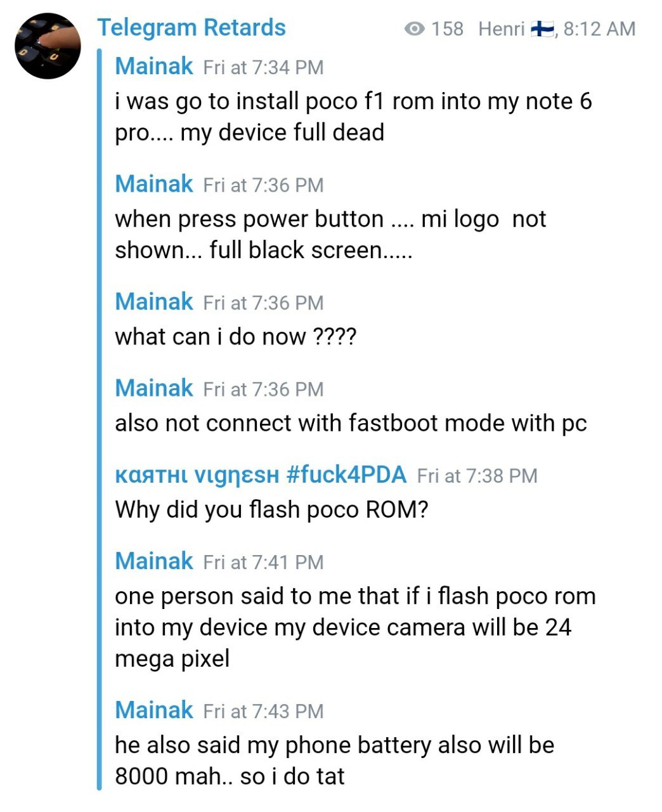
Task: Click the 158 views count
Action: click(447, 29)
